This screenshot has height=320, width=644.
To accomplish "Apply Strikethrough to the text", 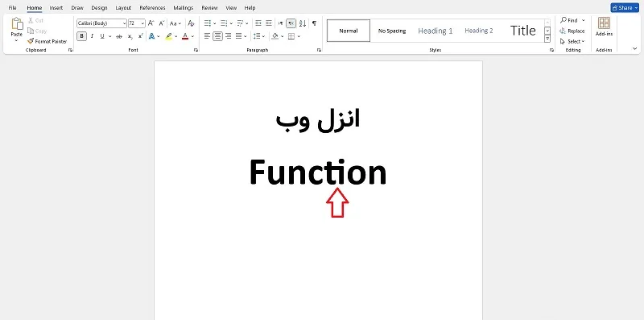I will tap(119, 36).
